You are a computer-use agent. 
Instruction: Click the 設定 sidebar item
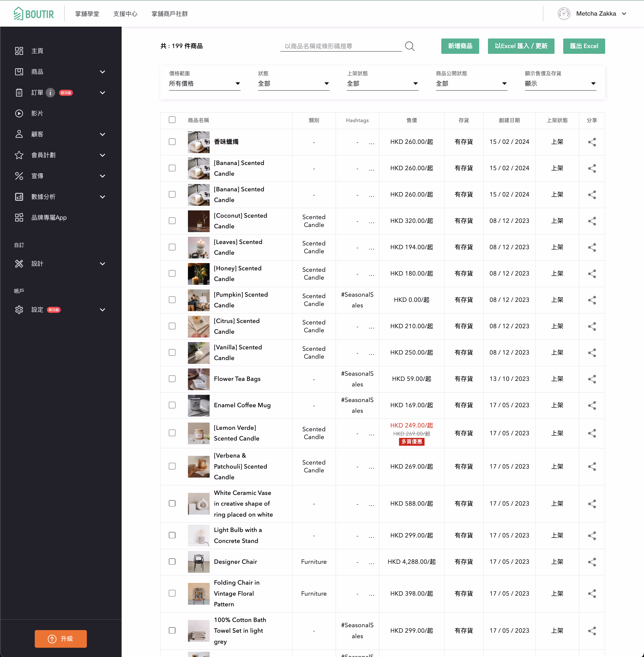61,310
